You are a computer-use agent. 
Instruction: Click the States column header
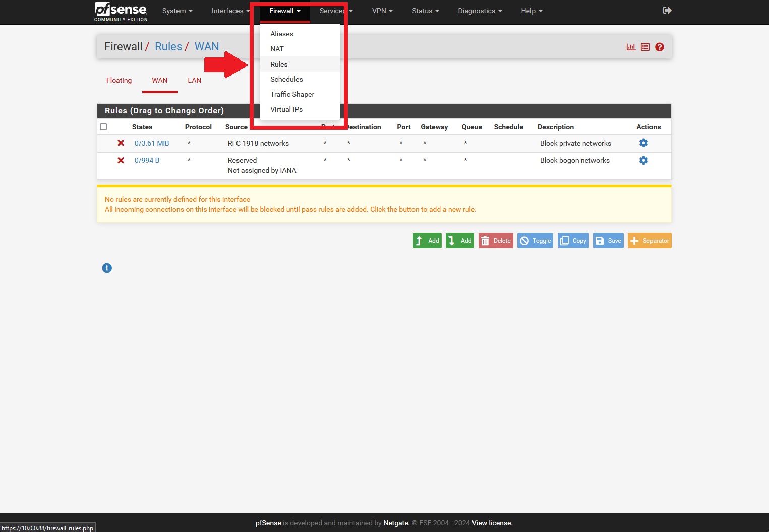(142, 127)
